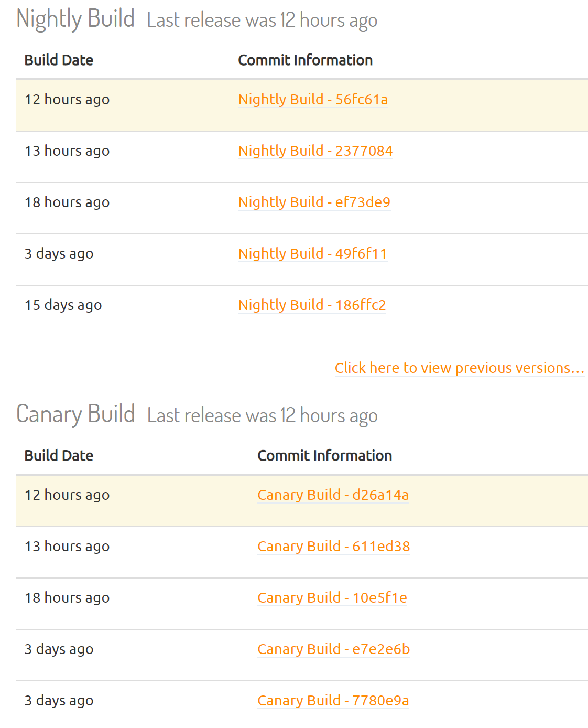Open Nightly Build 186ffc2 link
The height and width of the screenshot is (728, 588).
tap(312, 305)
